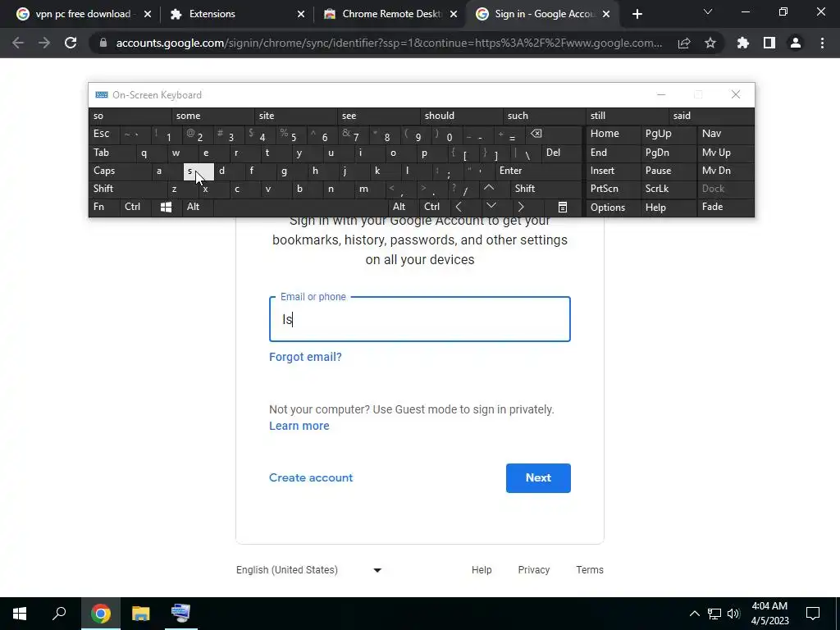The image size is (840, 630).
Task: Open Chrome three-dot menu
Action: point(822,43)
